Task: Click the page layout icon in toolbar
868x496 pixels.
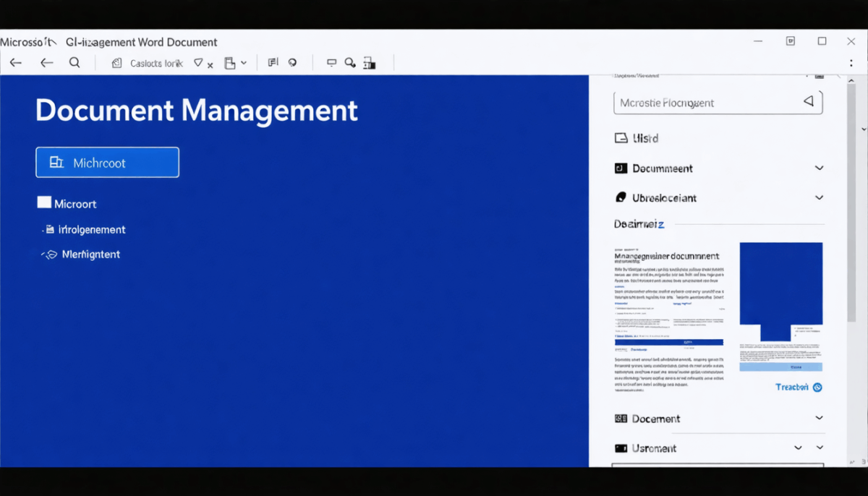Action: point(230,63)
